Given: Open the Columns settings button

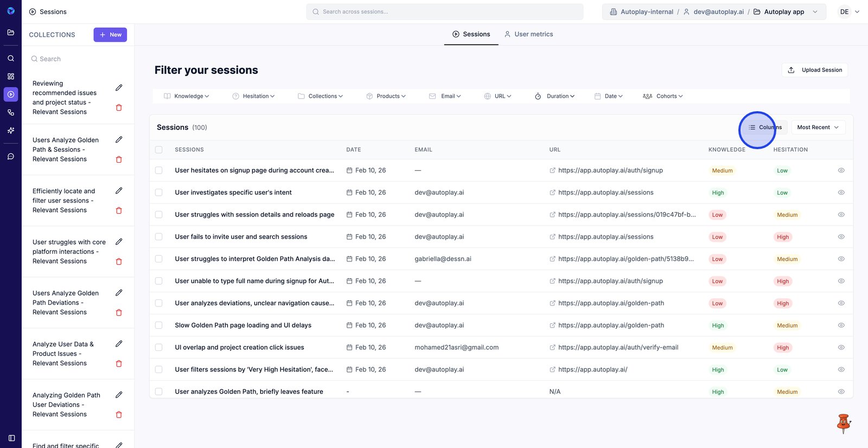Looking at the screenshot, I should [x=765, y=127].
